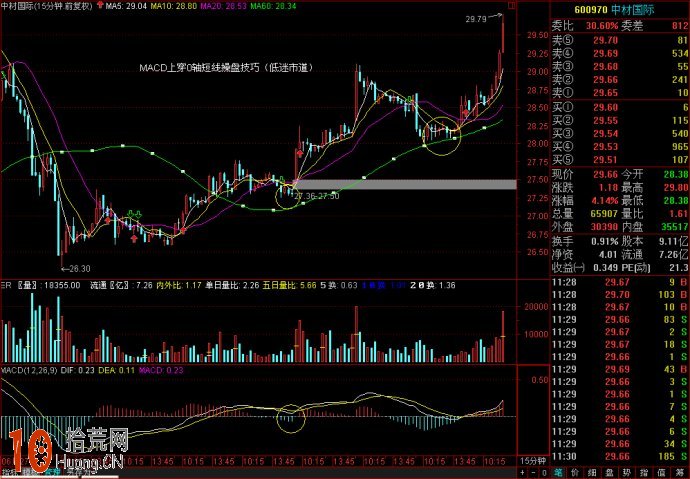The width and height of the screenshot is (690, 479).
Task: Click the red arrow icon before MA5
Action: point(100,5)
